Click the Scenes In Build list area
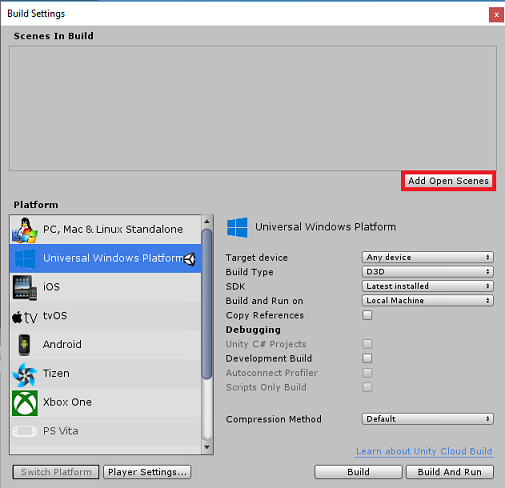The width and height of the screenshot is (505, 488). (x=253, y=108)
